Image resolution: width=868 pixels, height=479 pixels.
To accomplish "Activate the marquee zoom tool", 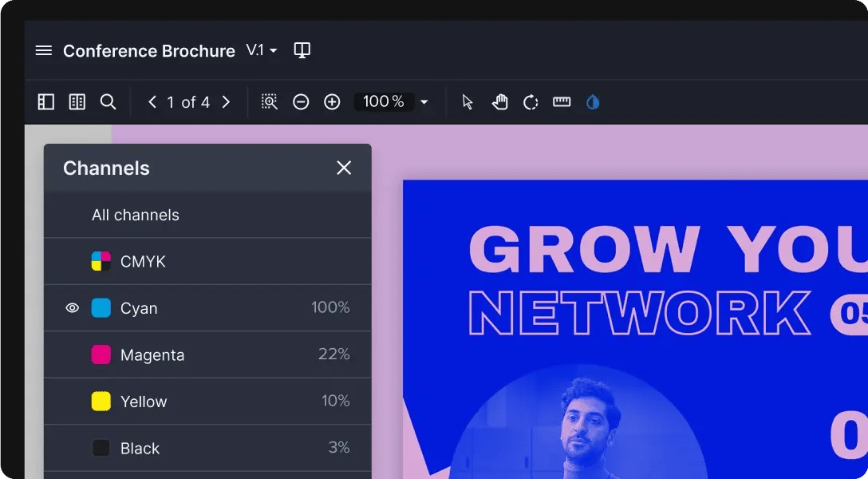I will [x=270, y=102].
